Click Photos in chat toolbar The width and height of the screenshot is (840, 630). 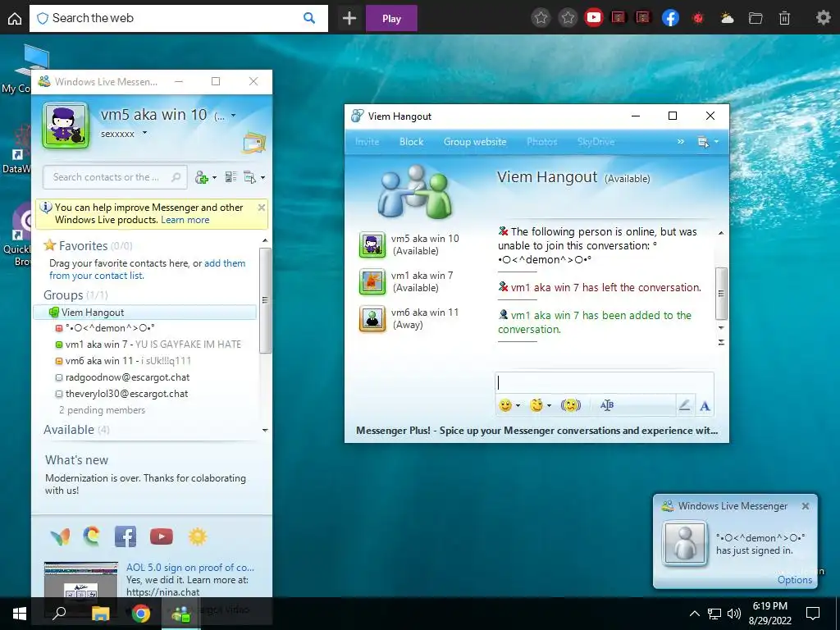[x=541, y=142]
